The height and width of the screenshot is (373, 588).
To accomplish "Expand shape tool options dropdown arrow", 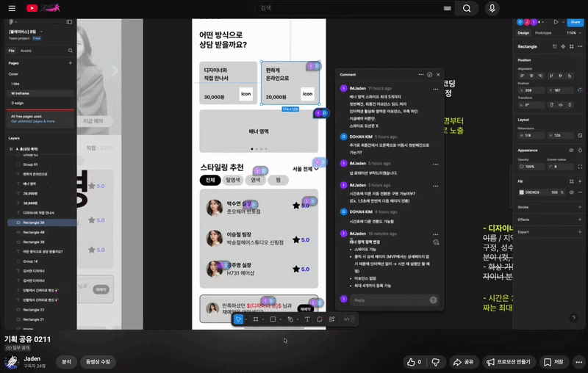I will pos(281,319).
